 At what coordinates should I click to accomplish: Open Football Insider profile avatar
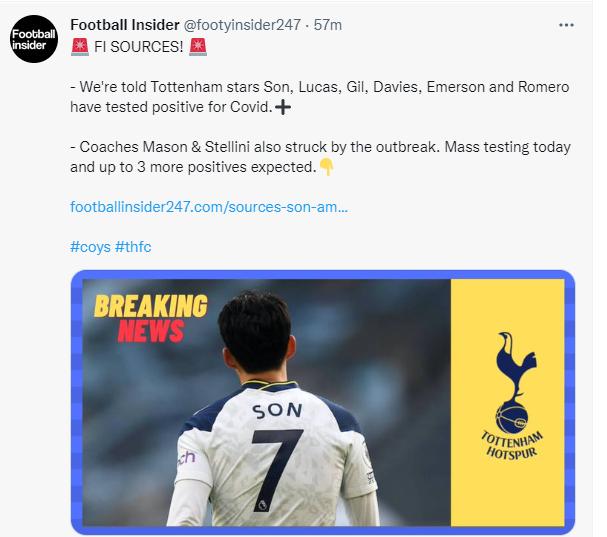pos(34,39)
